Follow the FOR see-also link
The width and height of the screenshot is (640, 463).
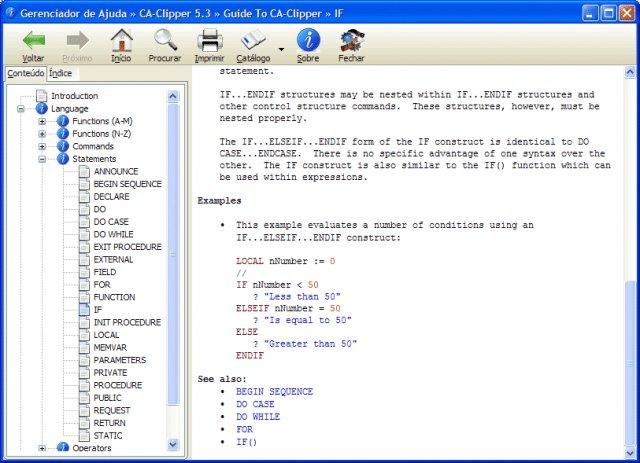point(244,430)
